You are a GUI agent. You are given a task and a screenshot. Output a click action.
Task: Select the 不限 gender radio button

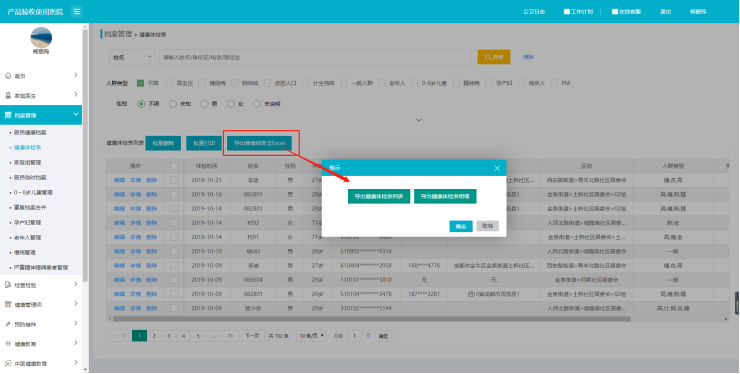click(x=141, y=104)
